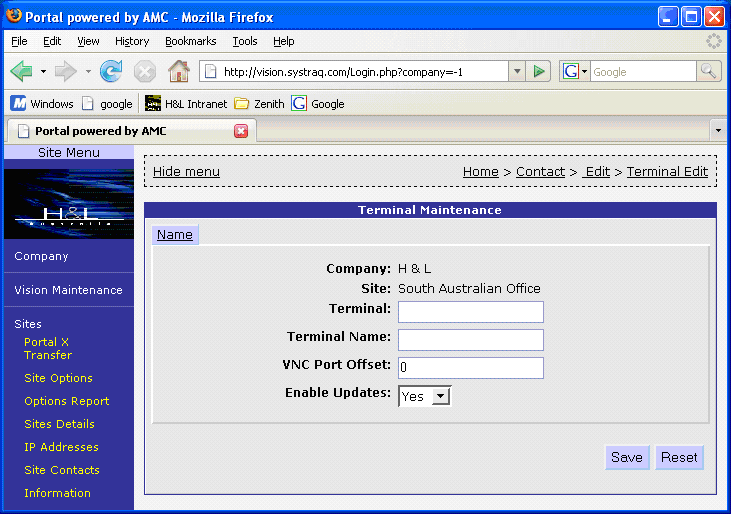Click the Reset button
Screen dimensions: 731x514
coord(679,457)
